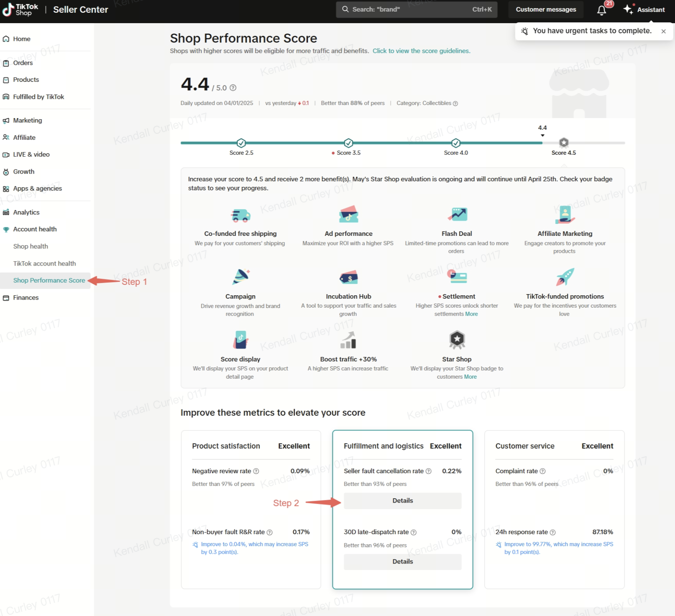This screenshot has height=616, width=675.
Task: Click the help icon beside 5.0 score
Action: [x=233, y=88]
